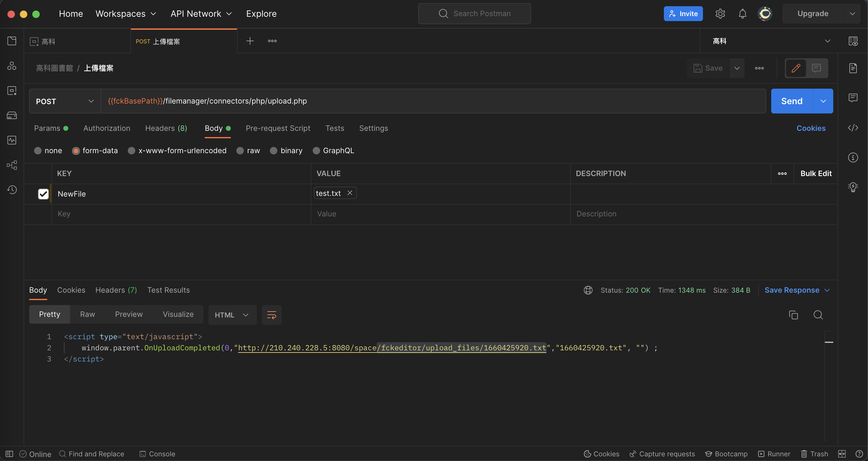Switch to the Authorization tab
The width and height of the screenshot is (868, 461).
[107, 128]
